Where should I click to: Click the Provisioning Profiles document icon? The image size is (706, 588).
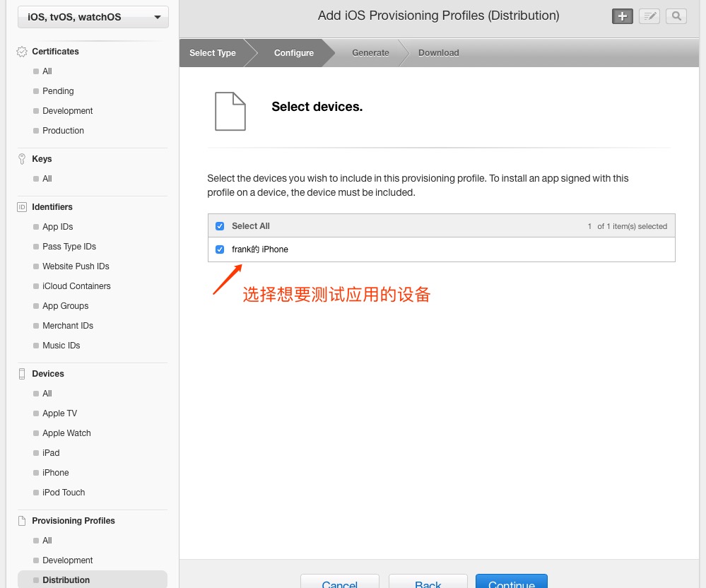coord(22,521)
